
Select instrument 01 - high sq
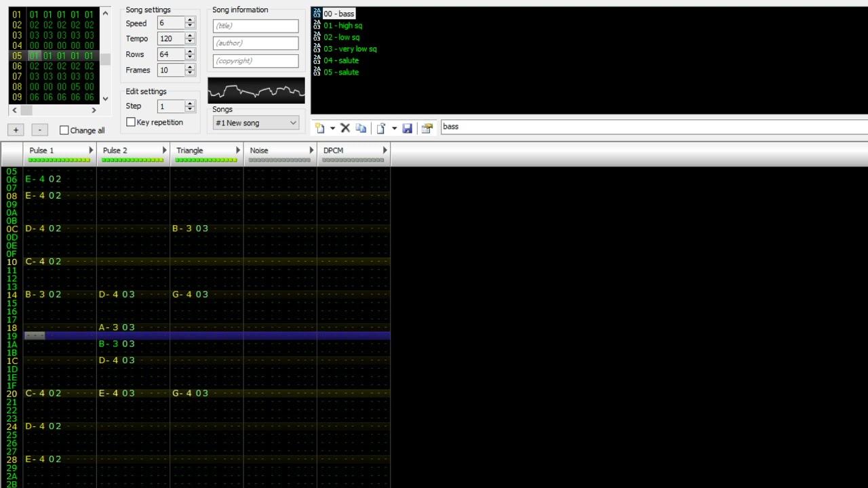click(x=342, y=26)
